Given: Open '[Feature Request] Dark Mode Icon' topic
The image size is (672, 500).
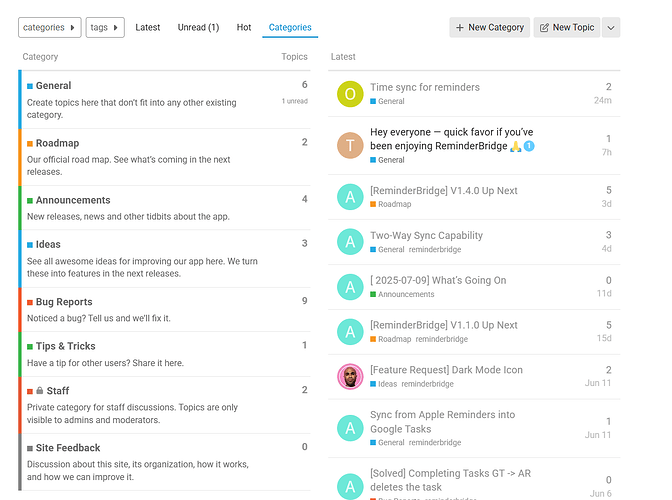Looking at the screenshot, I should click(x=446, y=370).
